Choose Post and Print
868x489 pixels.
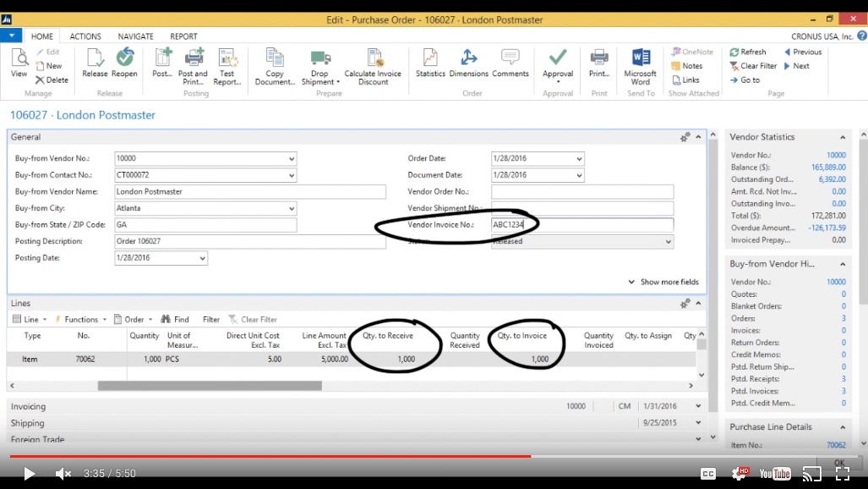(x=193, y=67)
